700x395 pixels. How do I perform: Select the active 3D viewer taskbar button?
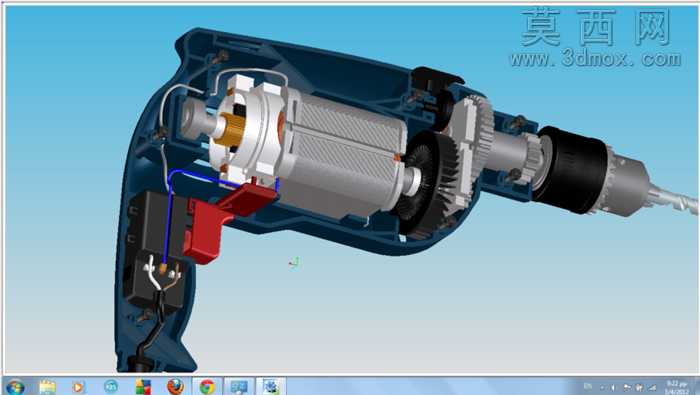pyautogui.click(x=271, y=387)
